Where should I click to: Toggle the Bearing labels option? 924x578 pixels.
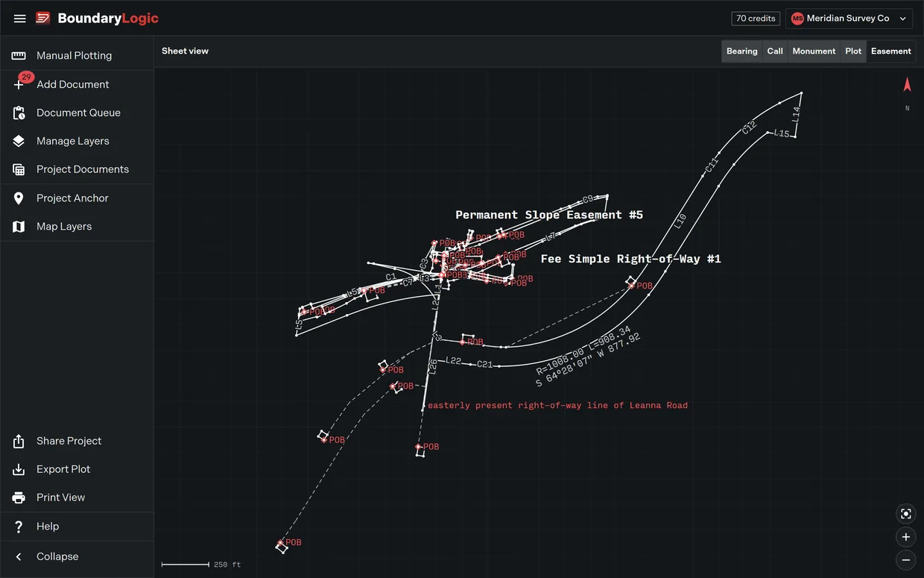click(742, 51)
